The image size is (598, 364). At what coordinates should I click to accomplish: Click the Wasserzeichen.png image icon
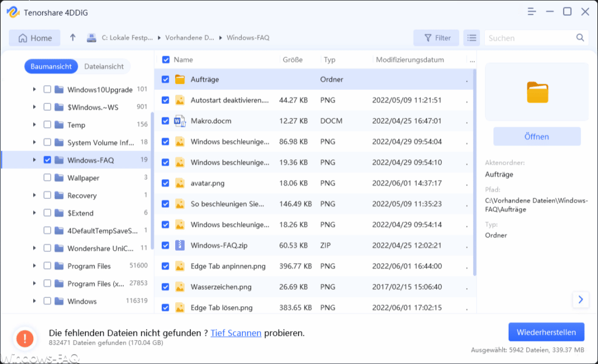point(180,286)
